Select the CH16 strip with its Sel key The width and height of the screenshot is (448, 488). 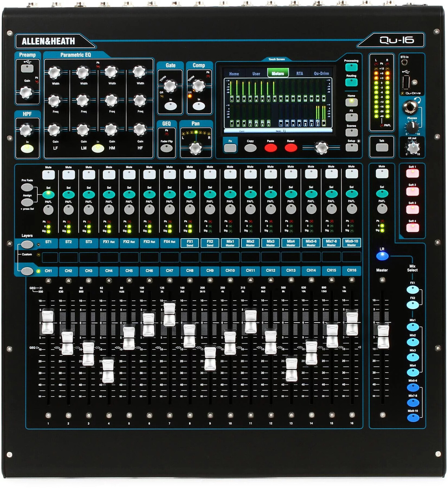click(352, 194)
